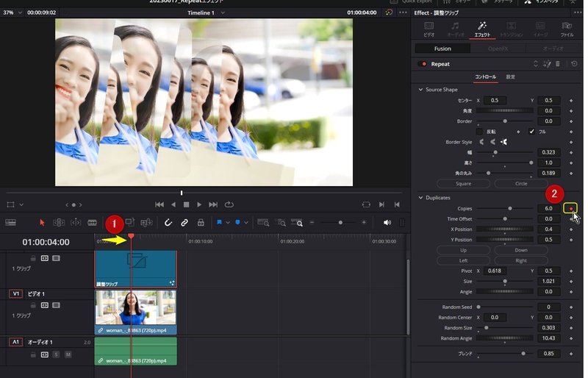The width and height of the screenshot is (588, 378).
Task: Collapse the Duplicates section
Action: click(x=420, y=197)
